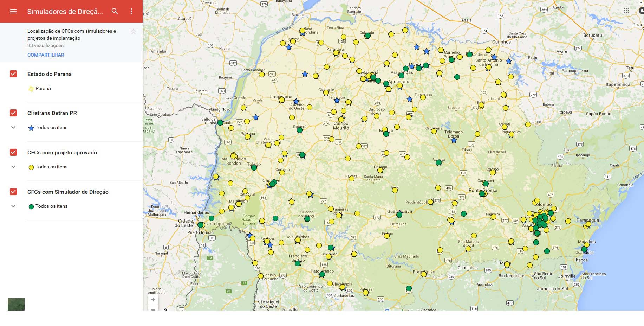Click the Estado do Paraná layer title
This screenshot has height=326, width=644.
point(50,74)
